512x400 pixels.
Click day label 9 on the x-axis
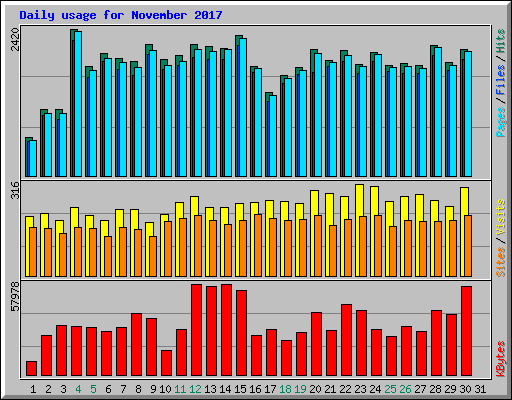pos(153,389)
